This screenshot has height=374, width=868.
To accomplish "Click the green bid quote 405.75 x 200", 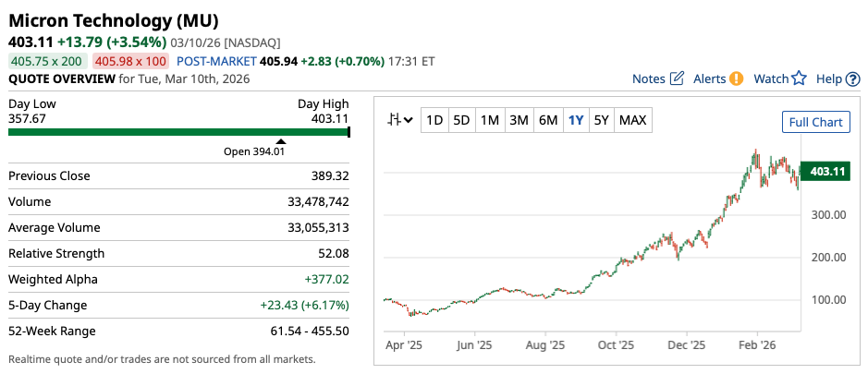I will (x=48, y=61).
